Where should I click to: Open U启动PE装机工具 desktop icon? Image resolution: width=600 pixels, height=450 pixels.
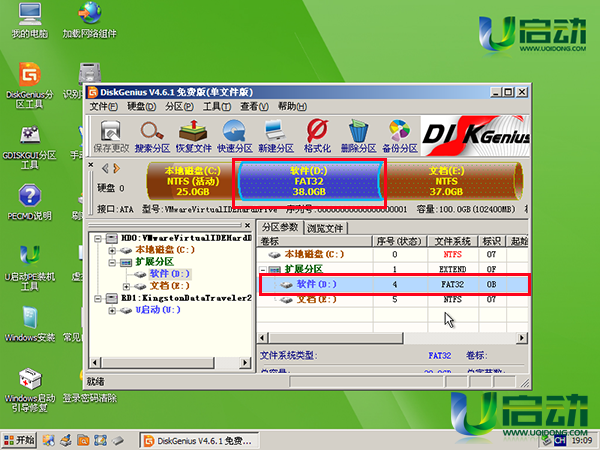29,268
